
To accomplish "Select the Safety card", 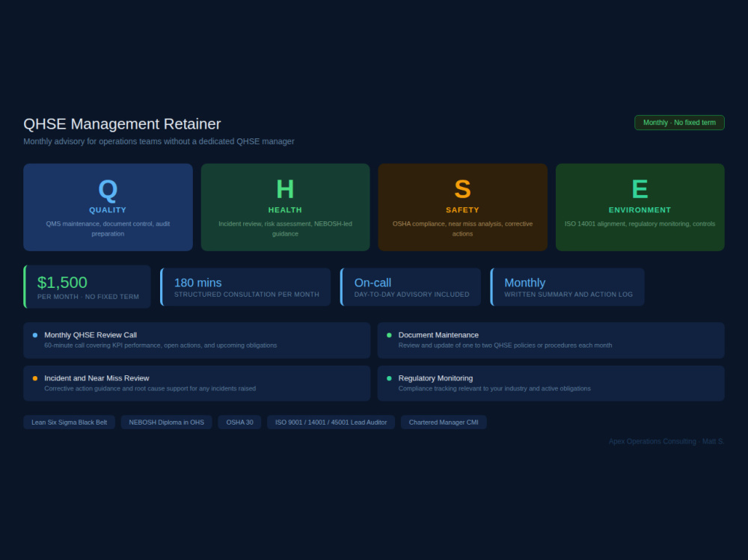I will [463, 207].
